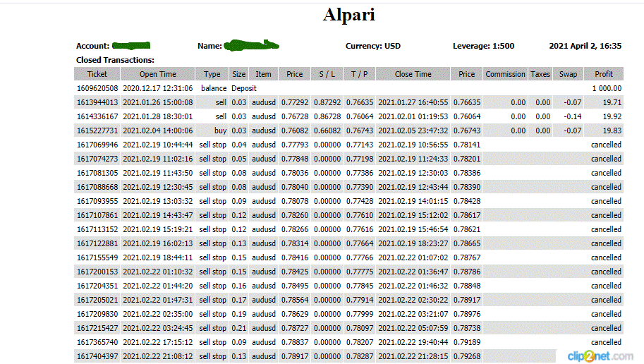Select ticket number 1617122881

pyautogui.click(x=97, y=243)
